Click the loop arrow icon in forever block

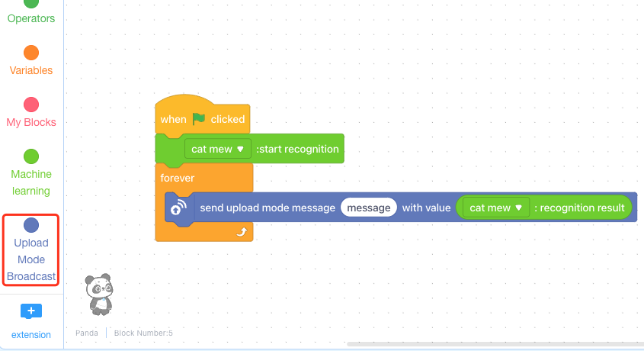242,232
